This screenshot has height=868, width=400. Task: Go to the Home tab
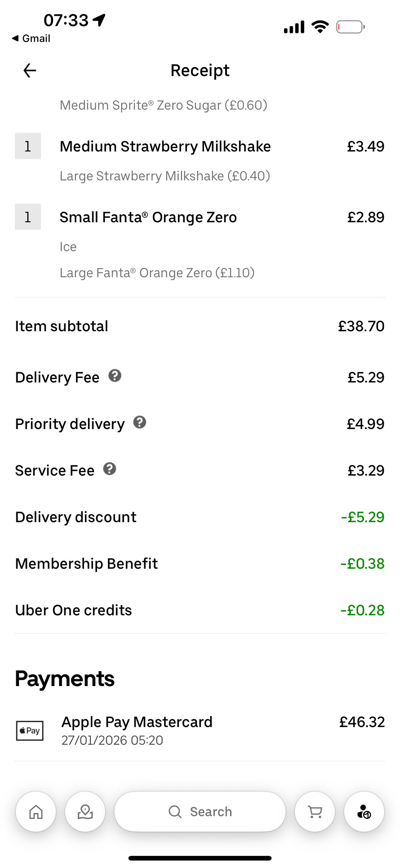click(36, 812)
